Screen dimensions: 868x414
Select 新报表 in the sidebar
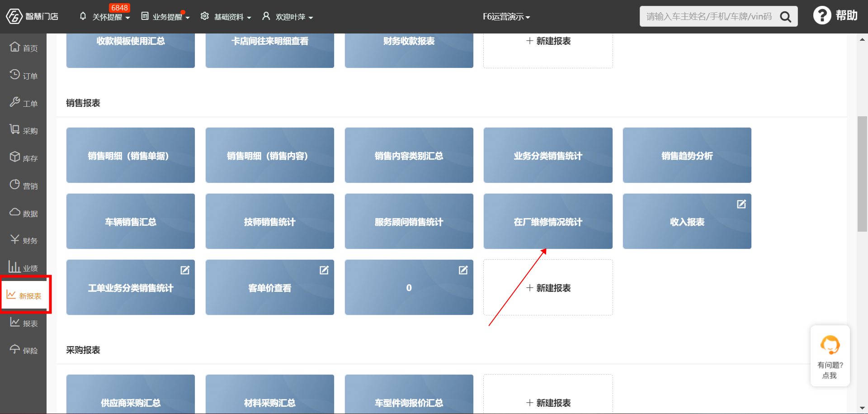click(24, 295)
